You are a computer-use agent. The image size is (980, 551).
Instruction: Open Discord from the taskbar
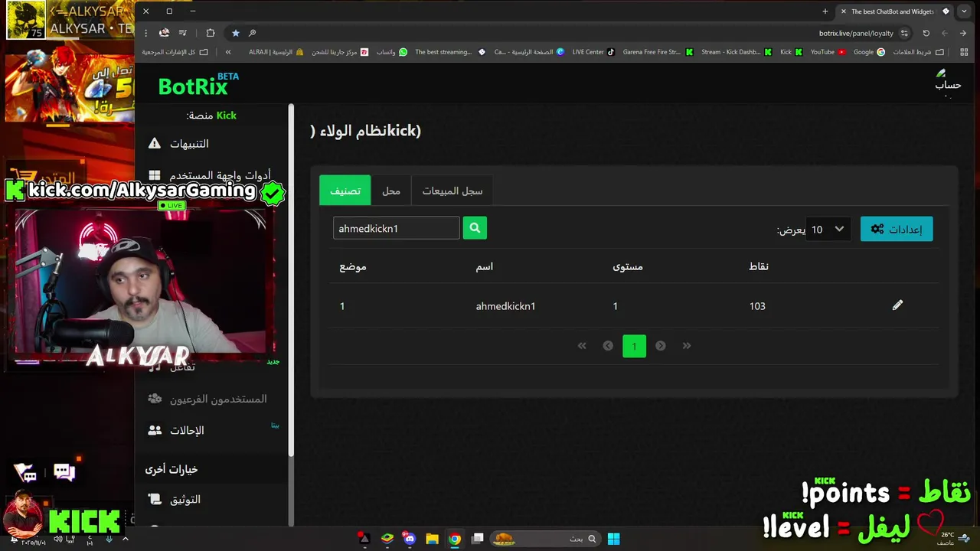(x=410, y=539)
